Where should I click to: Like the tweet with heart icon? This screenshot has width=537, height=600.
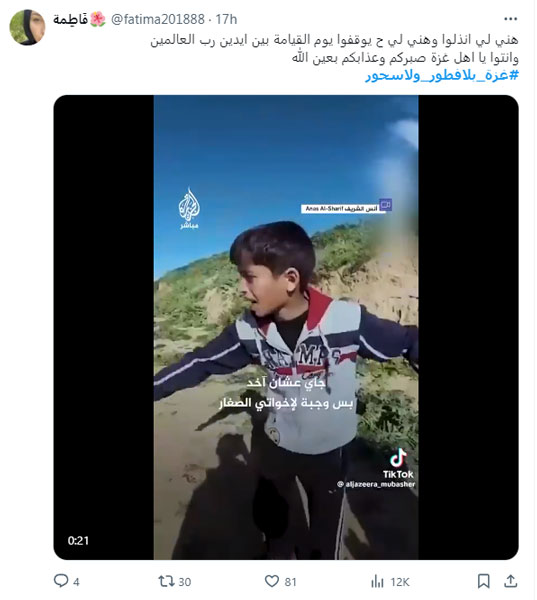tap(272, 581)
